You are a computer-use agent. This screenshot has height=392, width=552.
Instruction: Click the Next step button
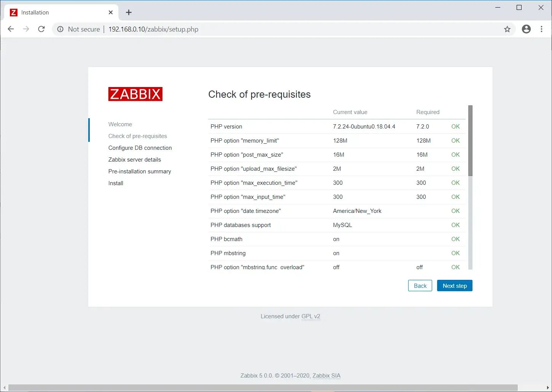(x=455, y=286)
